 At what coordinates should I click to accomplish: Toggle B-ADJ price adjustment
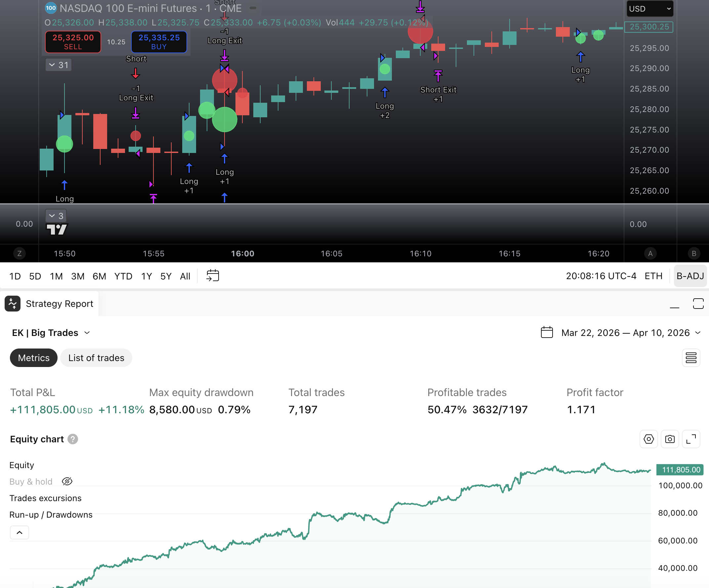point(690,276)
